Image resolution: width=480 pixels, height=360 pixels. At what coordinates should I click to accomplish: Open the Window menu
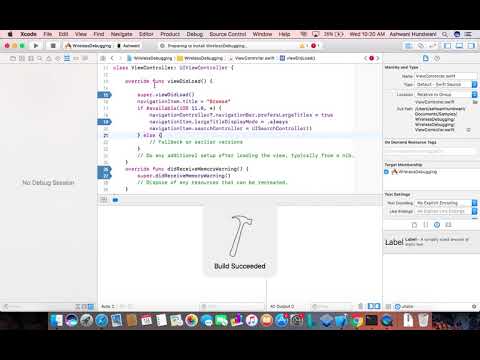point(262,34)
